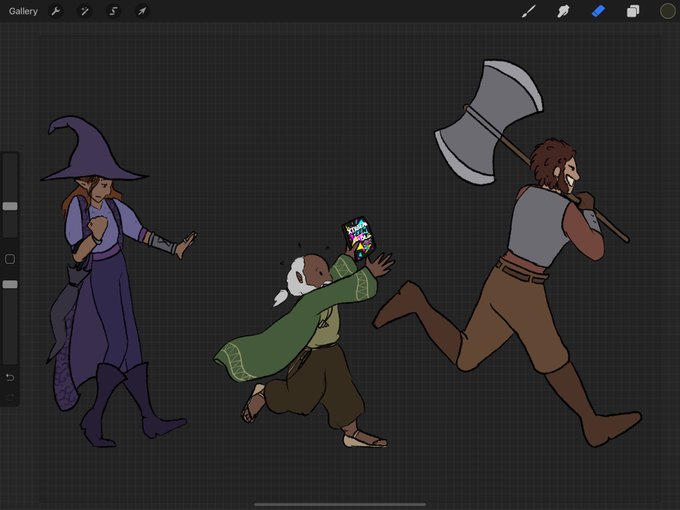Select the Eraser tool
This screenshot has height=510, width=680.
[x=598, y=11]
